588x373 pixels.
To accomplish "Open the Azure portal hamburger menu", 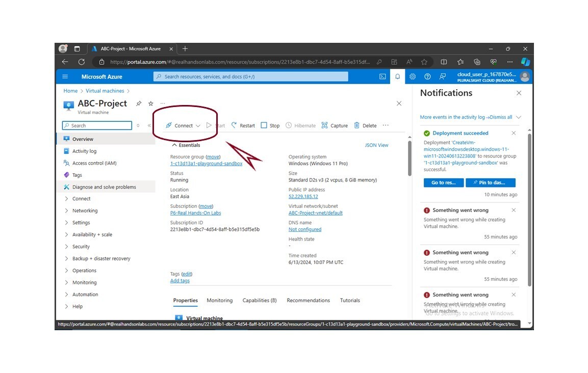I will pyautogui.click(x=65, y=76).
